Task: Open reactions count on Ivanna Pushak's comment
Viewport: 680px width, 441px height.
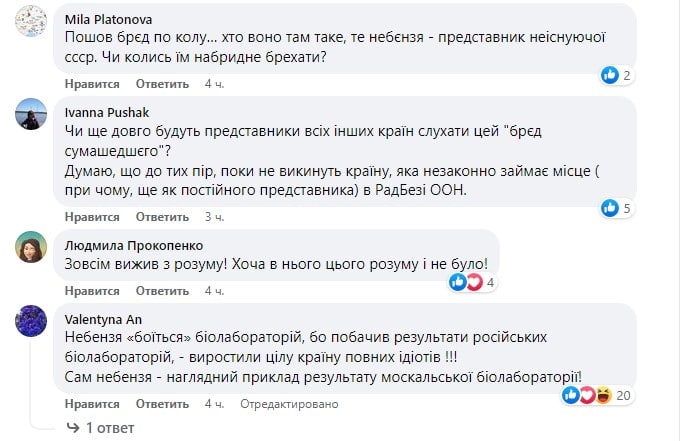Action: click(x=617, y=208)
